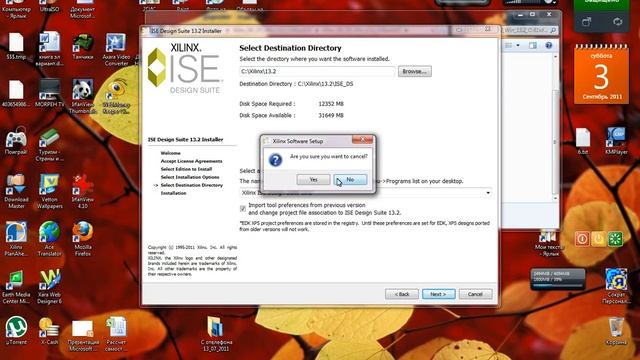Click the yellow power gadget button
The image size is (640, 360).
[x=599, y=239]
